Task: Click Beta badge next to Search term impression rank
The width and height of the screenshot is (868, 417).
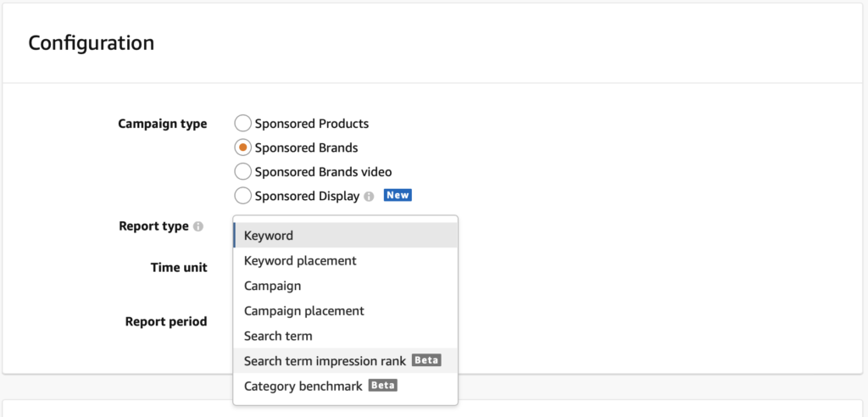Action: click(x=426, y=360)
